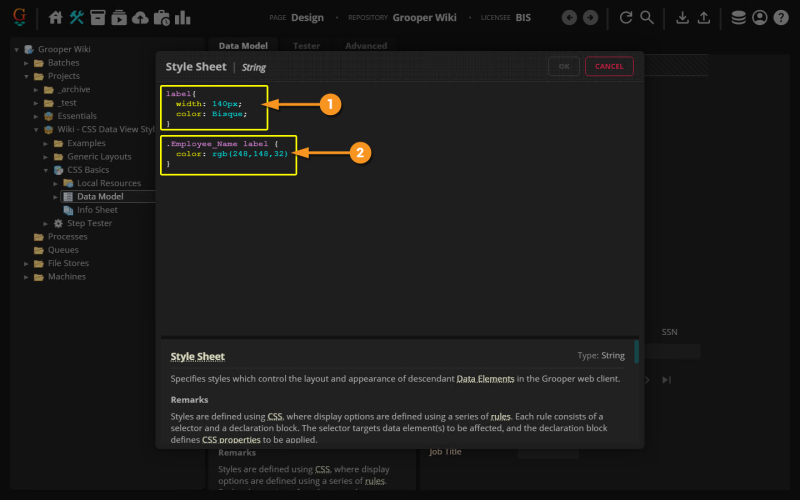Click the Essentials project icon

[48, 116]
